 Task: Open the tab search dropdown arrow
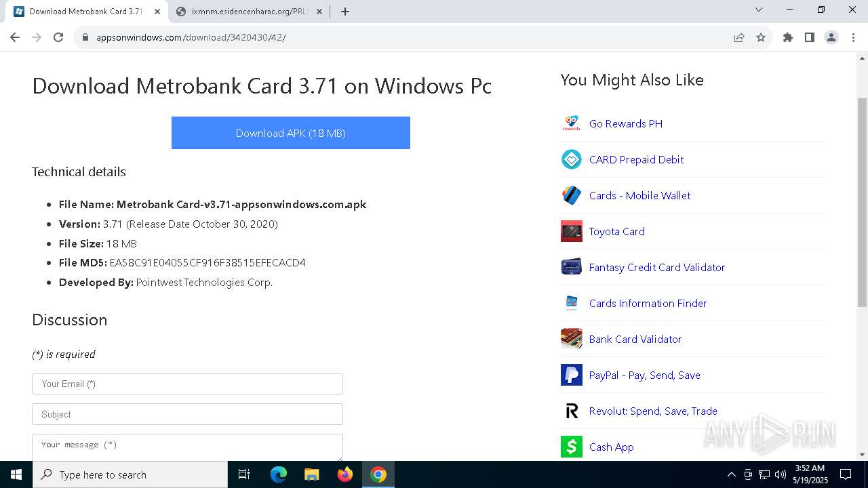[x=759, y=9]
